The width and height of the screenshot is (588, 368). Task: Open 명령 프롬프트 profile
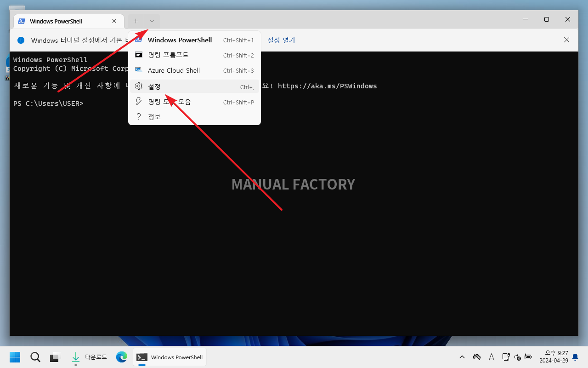194,55
